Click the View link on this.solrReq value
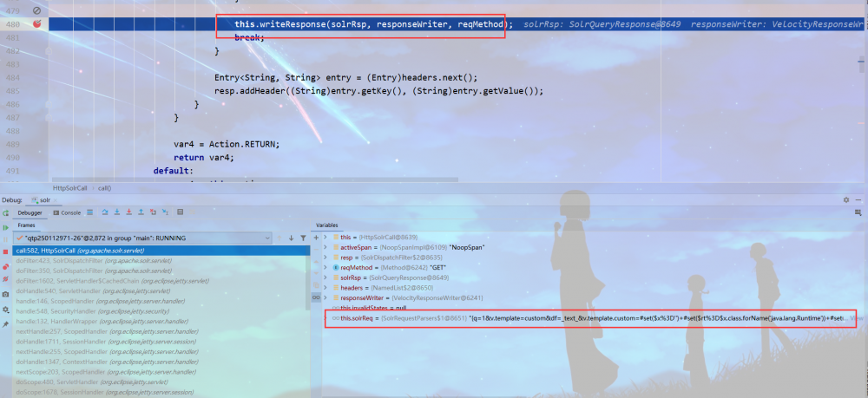This screenshot has height=398, width=868. (x=857, y=318)
